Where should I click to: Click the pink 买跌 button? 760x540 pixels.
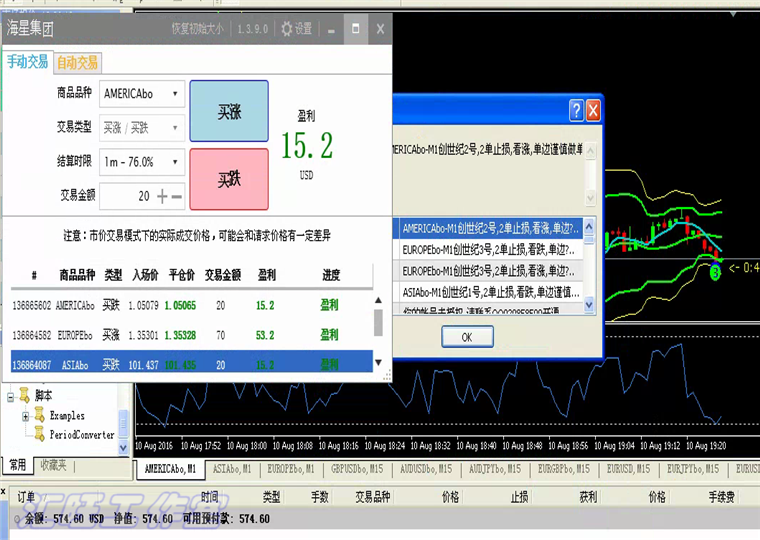click(229, 179)
